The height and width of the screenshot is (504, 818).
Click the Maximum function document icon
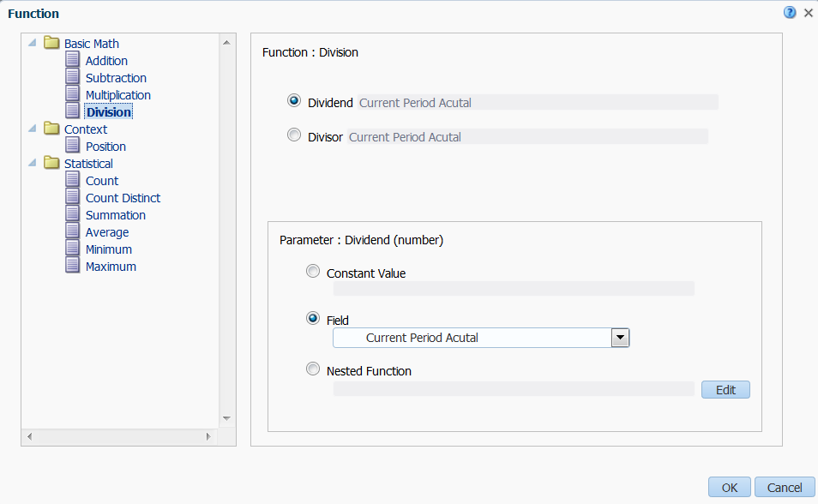tap(73, 266)
